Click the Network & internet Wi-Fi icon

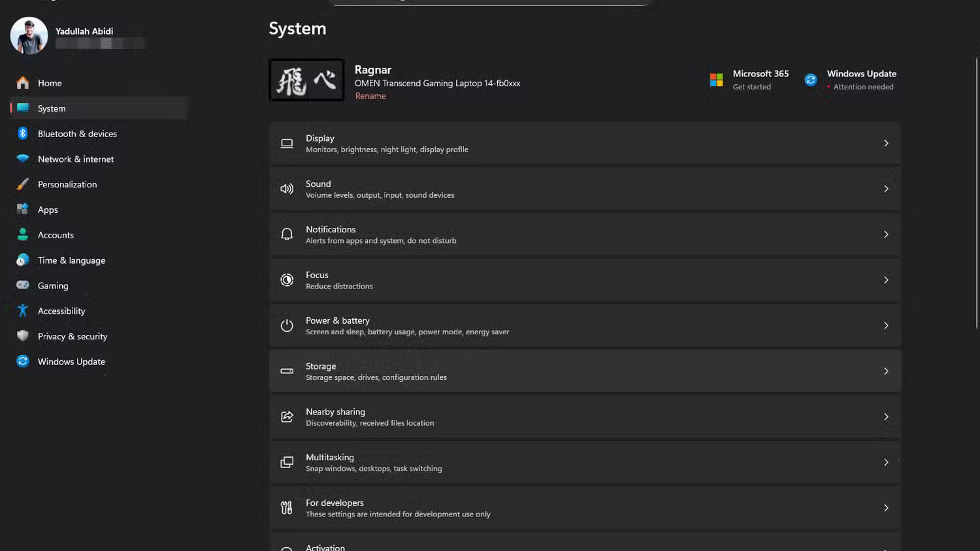(23, 159)
